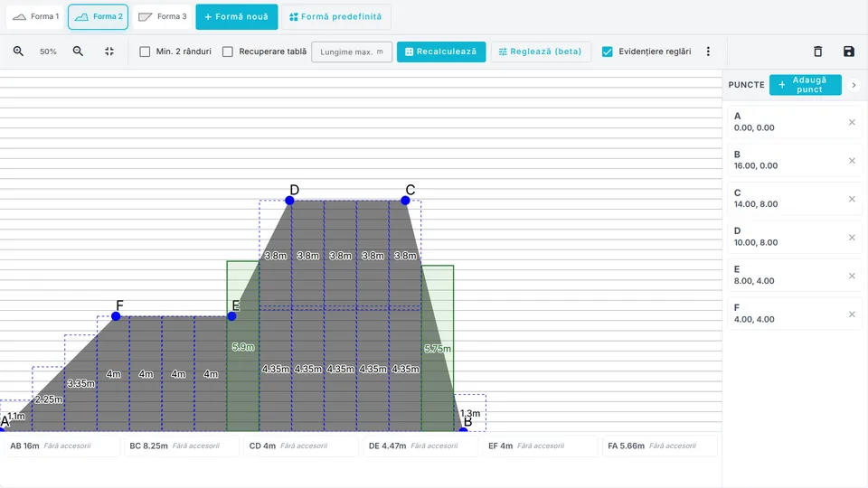Remove point D with its X icon

point(852,238)
